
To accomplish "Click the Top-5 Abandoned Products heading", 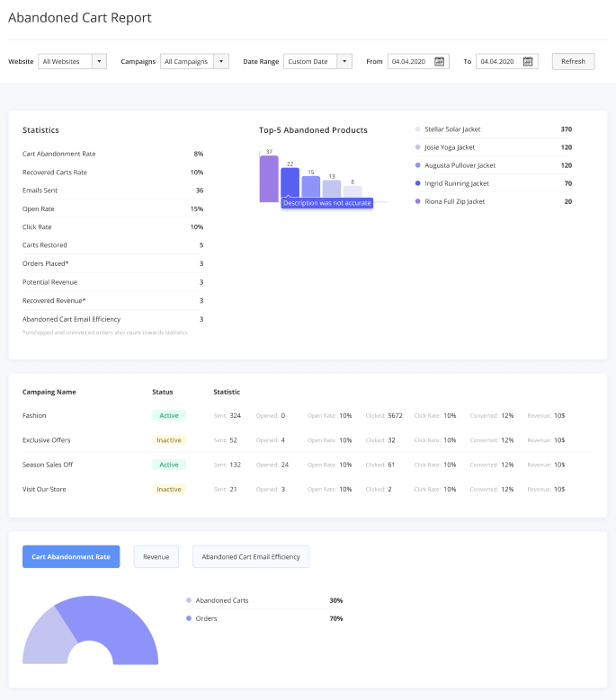I will tap(313, 130).
